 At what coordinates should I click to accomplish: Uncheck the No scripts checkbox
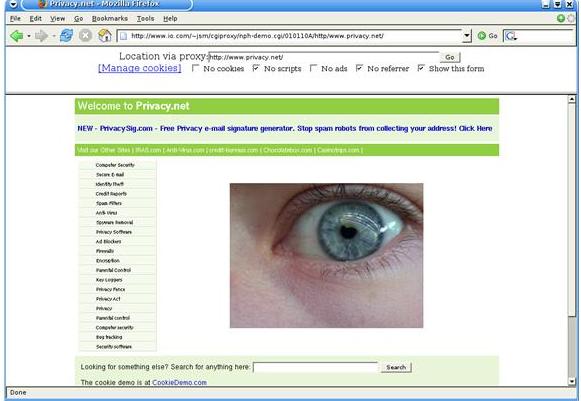256,68
